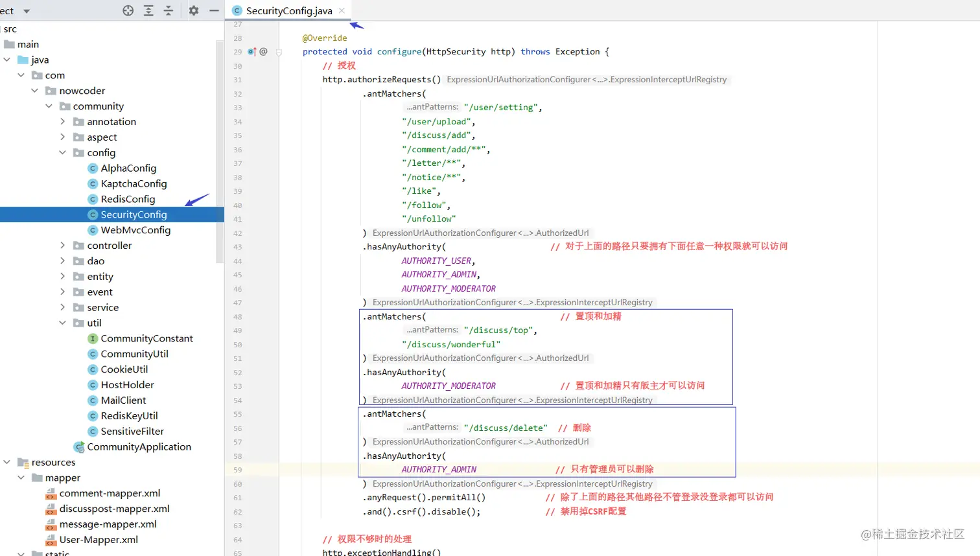Screen dimensions: 980x556
Task: Open message-mapper.xml file
Action: click(108, 524)
